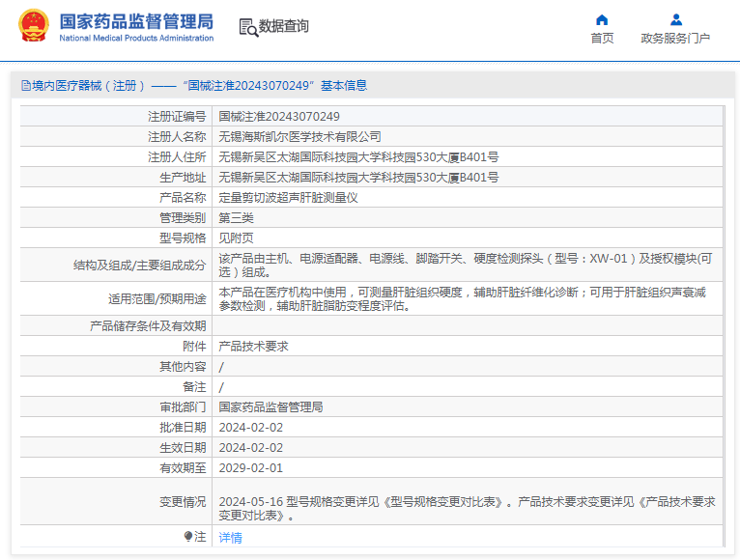Click the 管理类别 row label
740x560 pixels.
click(183, 218)
